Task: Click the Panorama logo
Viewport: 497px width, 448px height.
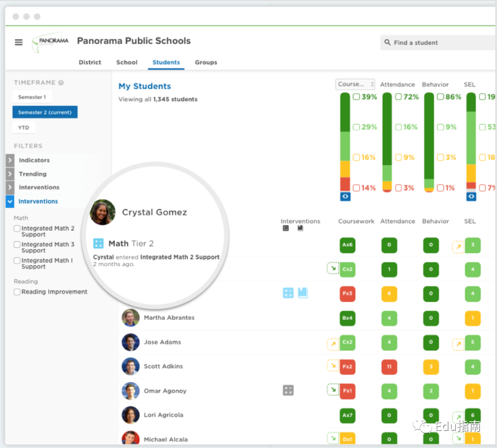Action: click(x=51, y=42)
